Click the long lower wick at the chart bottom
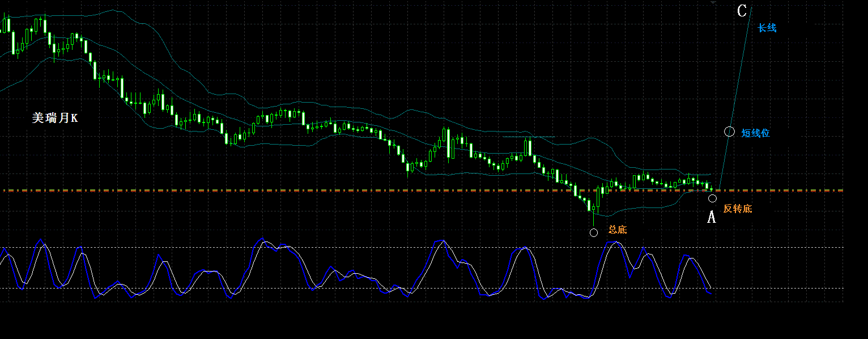868x339 pixels. pos(593,218)
